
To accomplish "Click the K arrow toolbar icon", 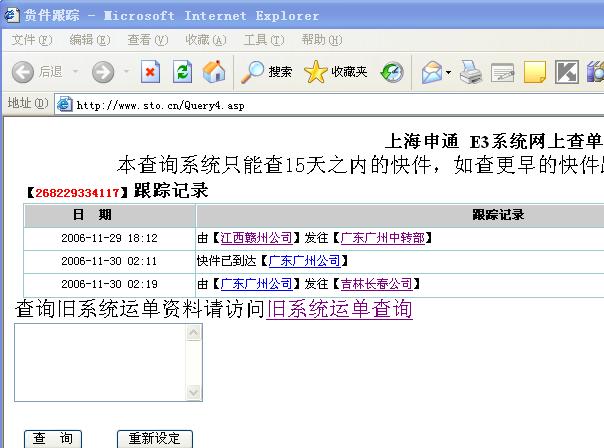I will pos(567,72).
